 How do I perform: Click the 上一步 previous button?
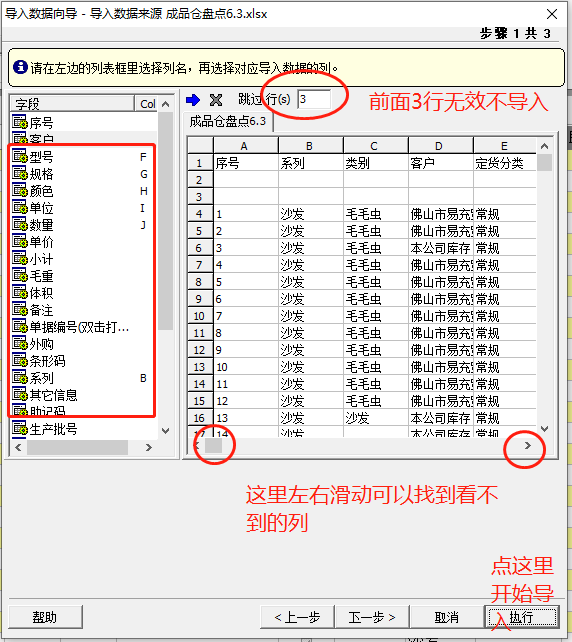[x=297, y=617]
